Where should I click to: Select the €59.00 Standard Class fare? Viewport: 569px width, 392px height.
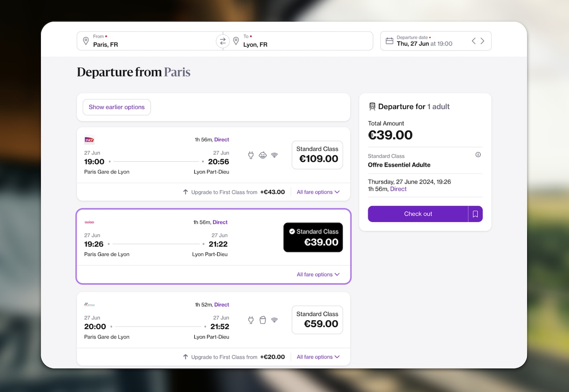(x=317, y=319)
